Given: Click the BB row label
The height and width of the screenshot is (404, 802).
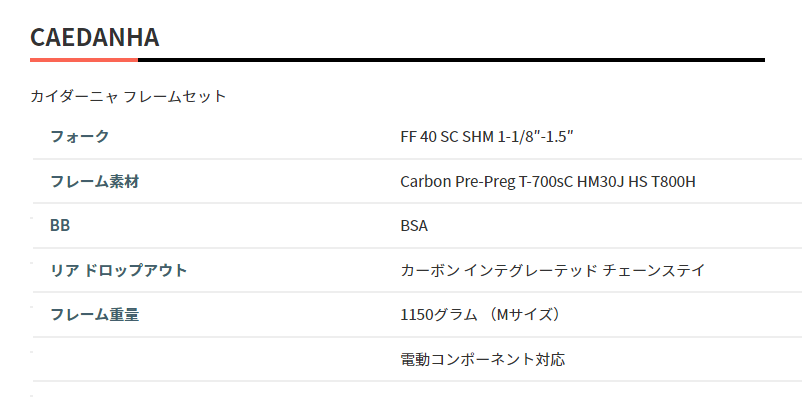Looking at the screenshot, I should (x=60, y=226).
